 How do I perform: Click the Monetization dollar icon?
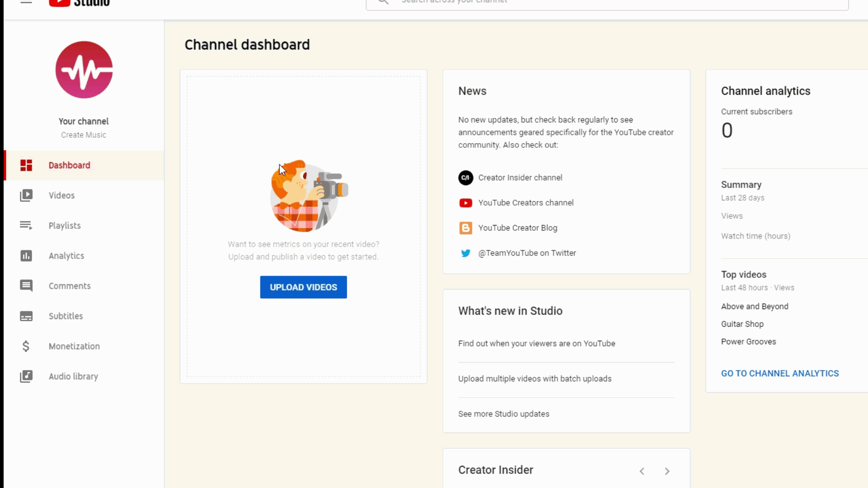[26, 347]
